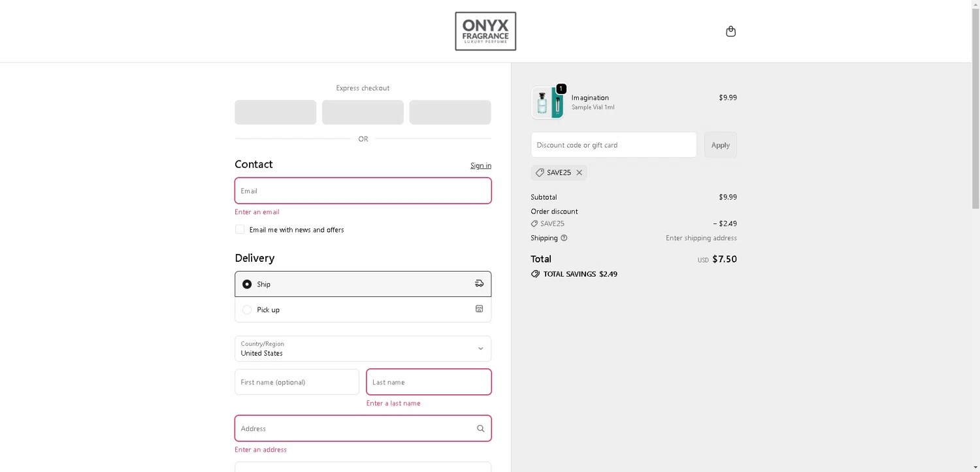This screenshot has height=472, width=980.
Task: Open the shopping bag cart icon
Action: (x=730, y=31)
